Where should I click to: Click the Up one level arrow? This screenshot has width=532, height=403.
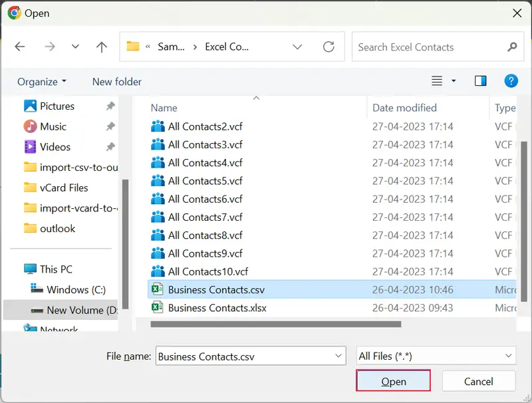click(101, 47)
